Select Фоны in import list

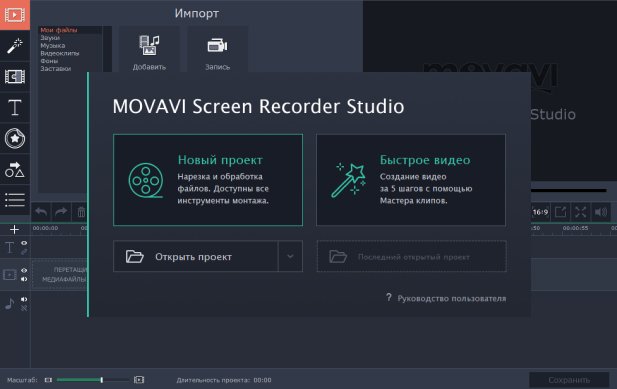pyautogui.click(x=49, y=61)
